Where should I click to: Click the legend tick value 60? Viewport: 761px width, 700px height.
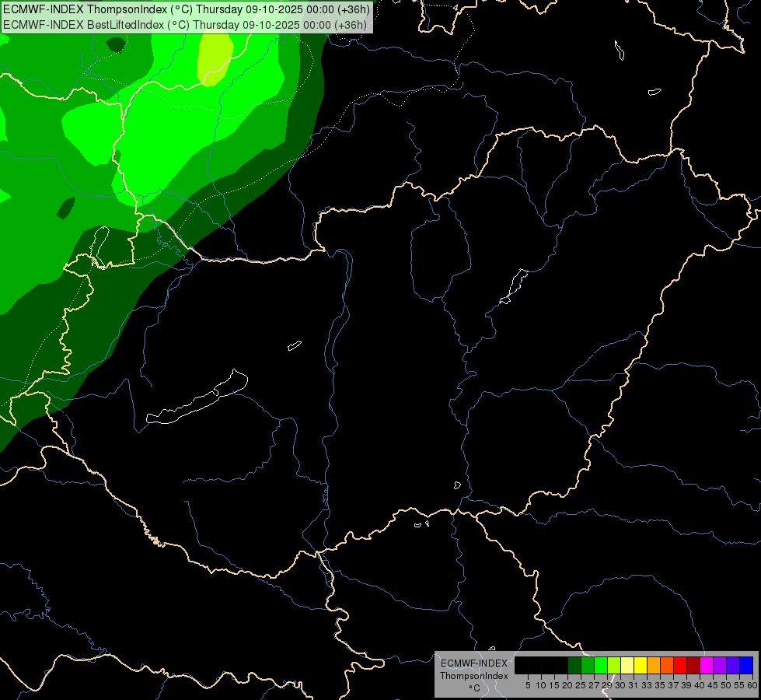click(x=752, y=685)
